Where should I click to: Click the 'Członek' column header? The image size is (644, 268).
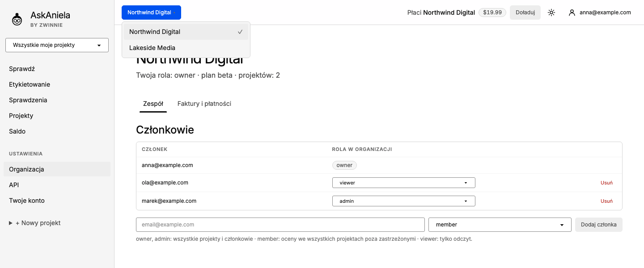pyautogui.click(x=154, y=149)
